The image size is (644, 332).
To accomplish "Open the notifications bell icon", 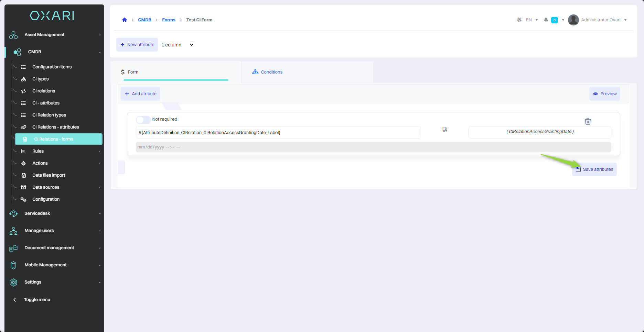I will click(x=546, y=20).
